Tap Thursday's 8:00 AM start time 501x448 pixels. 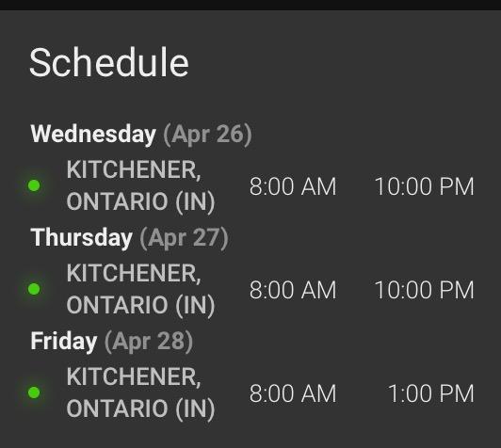click(x=293, y=290)
